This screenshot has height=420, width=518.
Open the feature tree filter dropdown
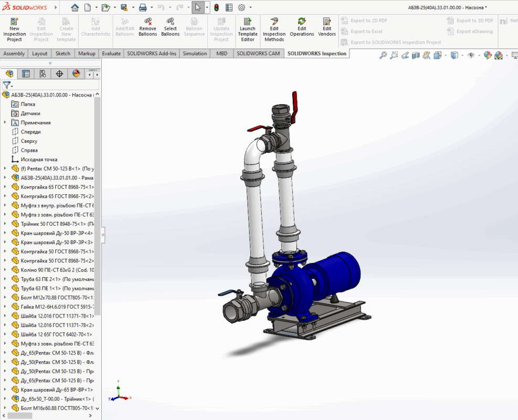8,85
